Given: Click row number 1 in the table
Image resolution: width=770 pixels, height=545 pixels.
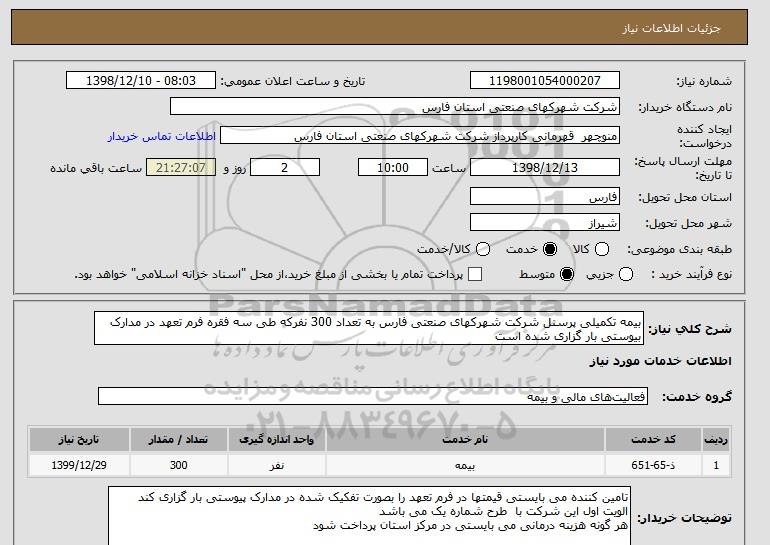Looking at the screenshot, I should (x=716, y=465).
